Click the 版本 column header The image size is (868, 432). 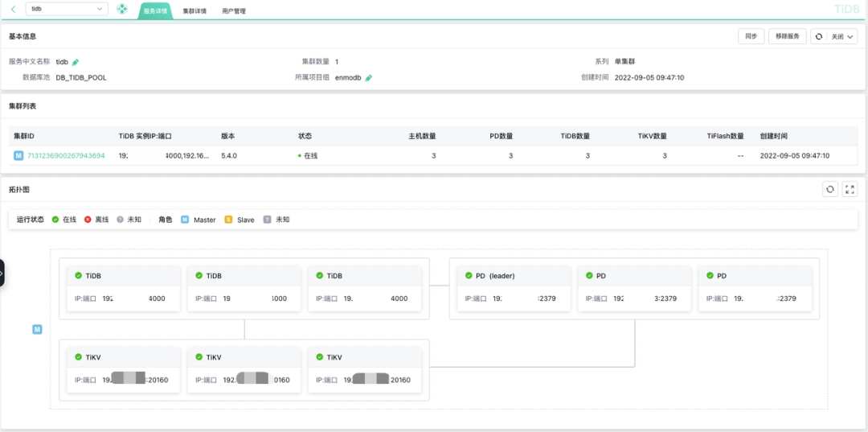pos(227,136)
